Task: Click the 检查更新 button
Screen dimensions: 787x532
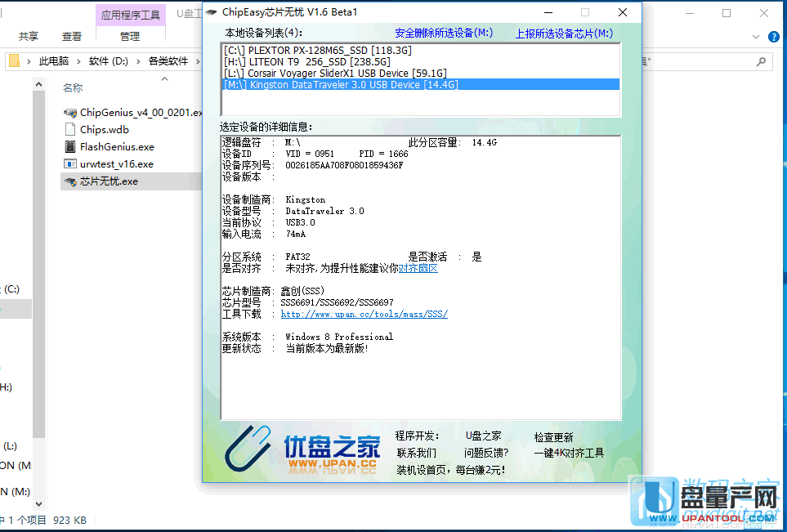Action: 553,437
